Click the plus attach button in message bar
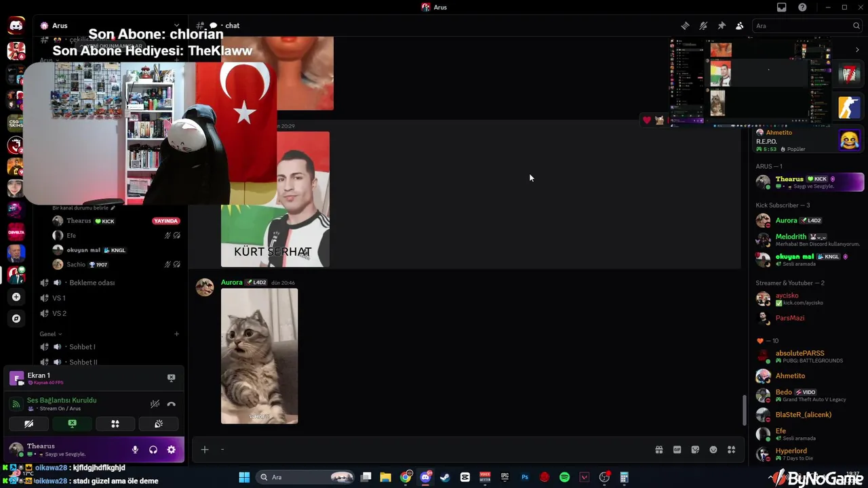Viewport: 868px width, 488px height. click(205, 449)
